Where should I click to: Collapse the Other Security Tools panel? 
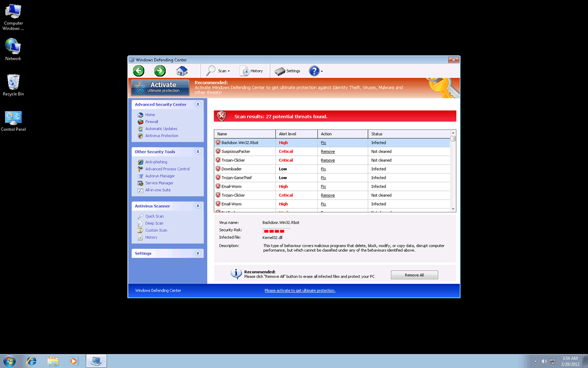pos(198,152)
